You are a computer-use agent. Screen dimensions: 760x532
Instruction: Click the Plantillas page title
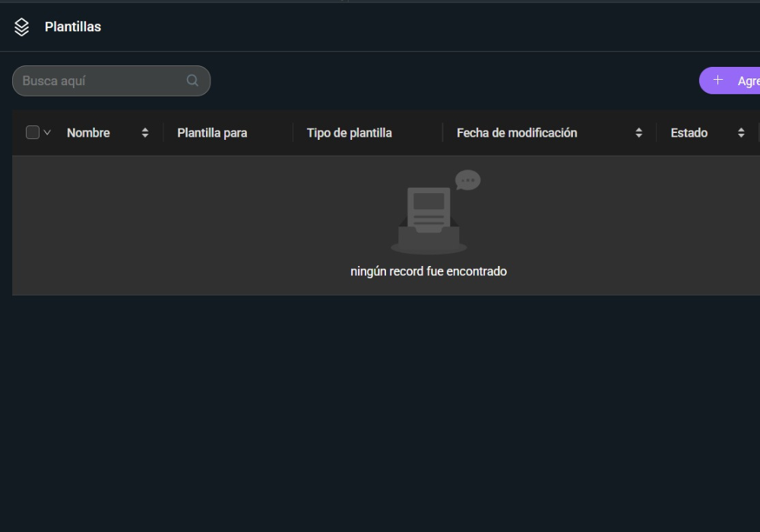click(73, 27)
